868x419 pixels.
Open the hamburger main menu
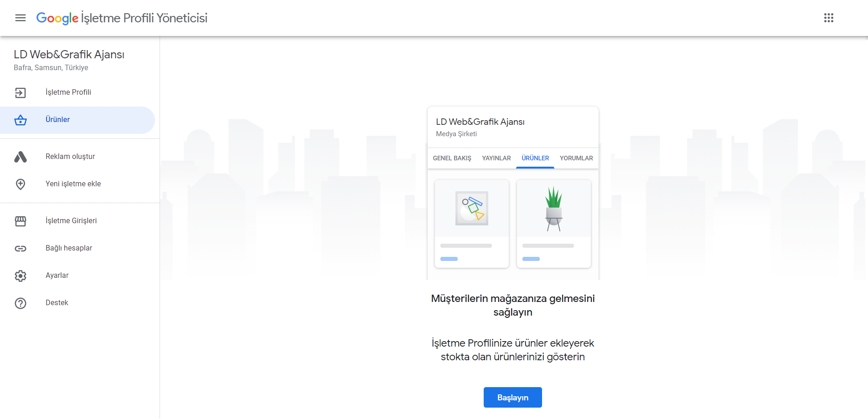coord(21,18)
